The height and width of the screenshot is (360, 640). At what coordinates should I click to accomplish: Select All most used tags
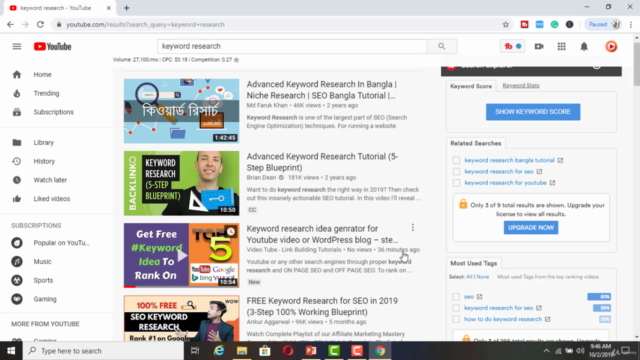[469, 277]
